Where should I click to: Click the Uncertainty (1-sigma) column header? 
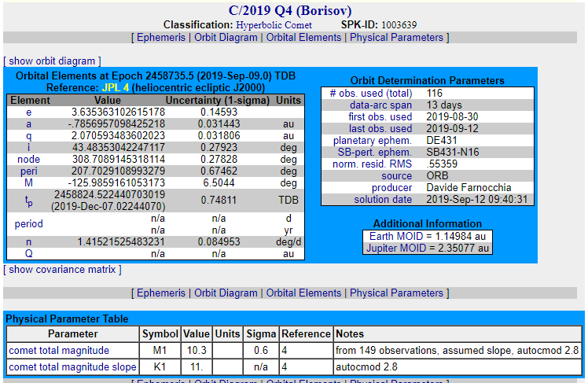(218, 101)
